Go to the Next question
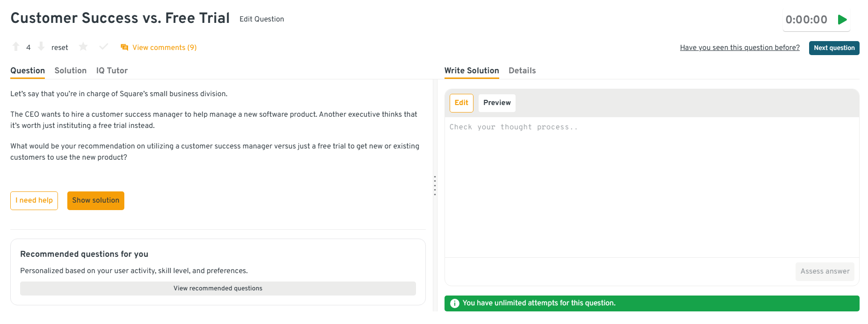Viewport: 868px width, 324px height. 834,48
